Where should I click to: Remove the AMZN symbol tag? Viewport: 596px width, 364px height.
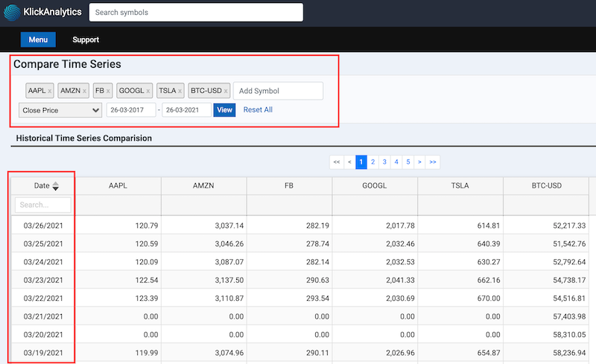[x=84, y=92]
